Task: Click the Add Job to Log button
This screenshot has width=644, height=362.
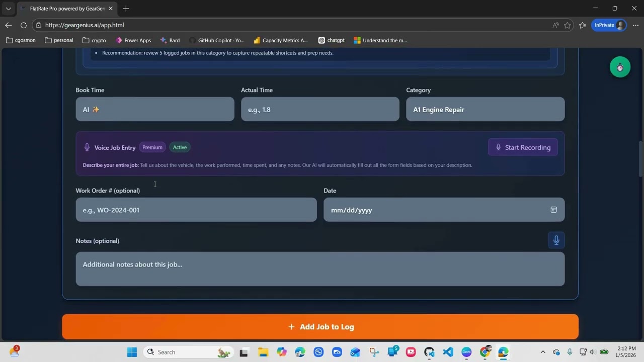Action: click(320, 327)
